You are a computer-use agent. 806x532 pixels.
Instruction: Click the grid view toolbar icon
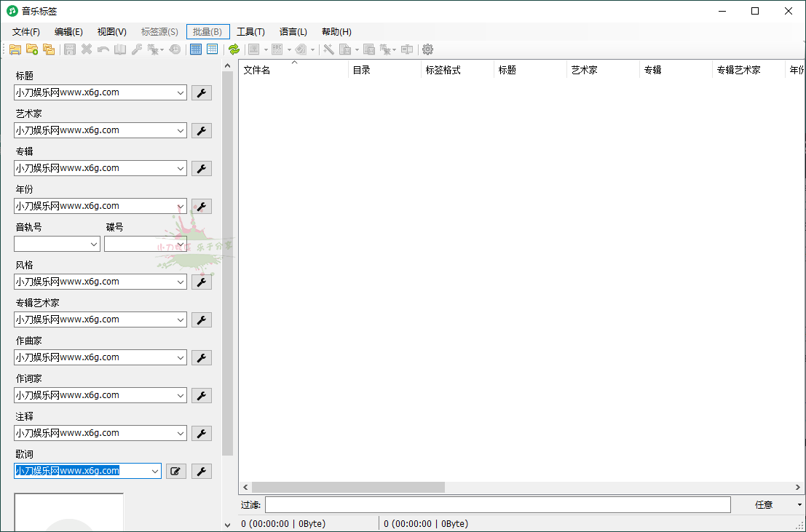pyautogui.click(x=195, y=49)
